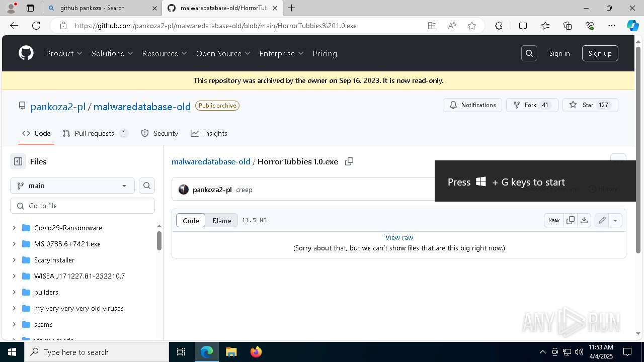Open the GitHub home logo
The width and height of the screenshot is (644, 362).
[26, 53]
